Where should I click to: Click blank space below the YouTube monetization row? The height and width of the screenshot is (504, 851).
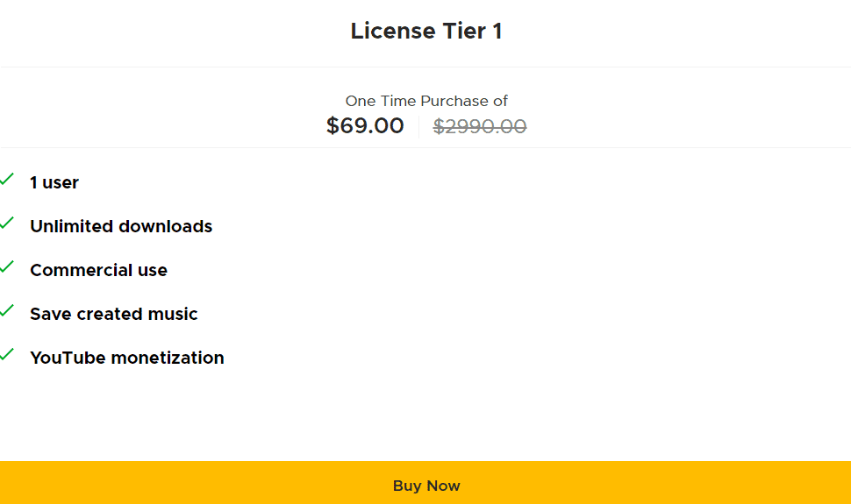425,412
